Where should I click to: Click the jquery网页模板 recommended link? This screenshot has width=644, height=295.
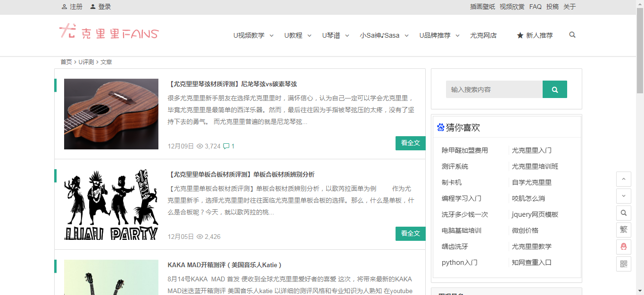click(x=535, y=214)
